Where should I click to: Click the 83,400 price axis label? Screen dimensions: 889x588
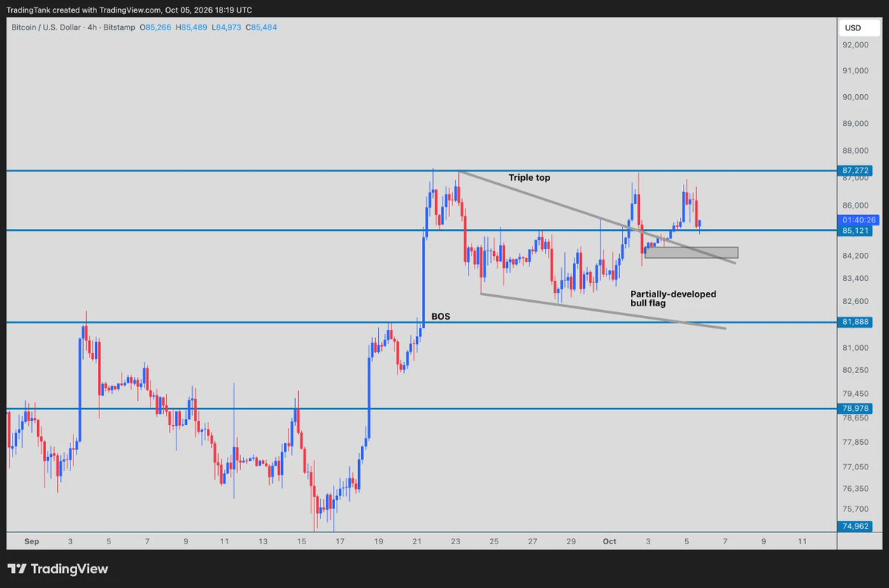[x=855, y=278]
